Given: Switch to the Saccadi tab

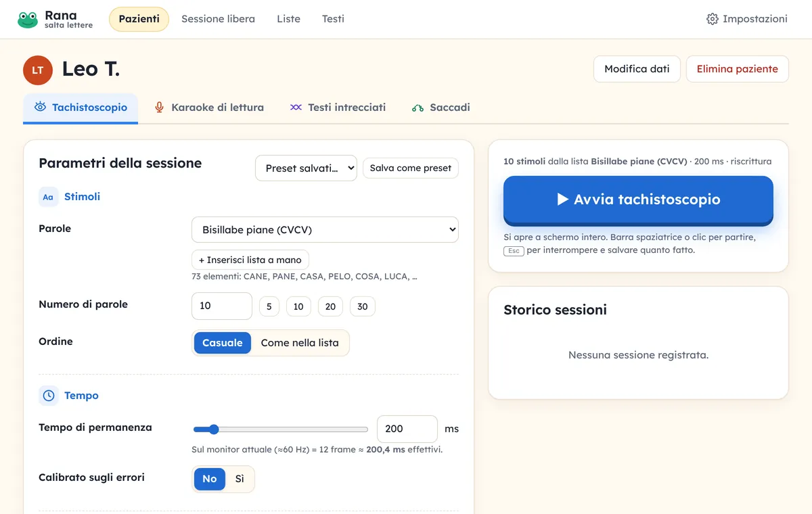Looking at the screenshot, I should [x=441, y=108].
